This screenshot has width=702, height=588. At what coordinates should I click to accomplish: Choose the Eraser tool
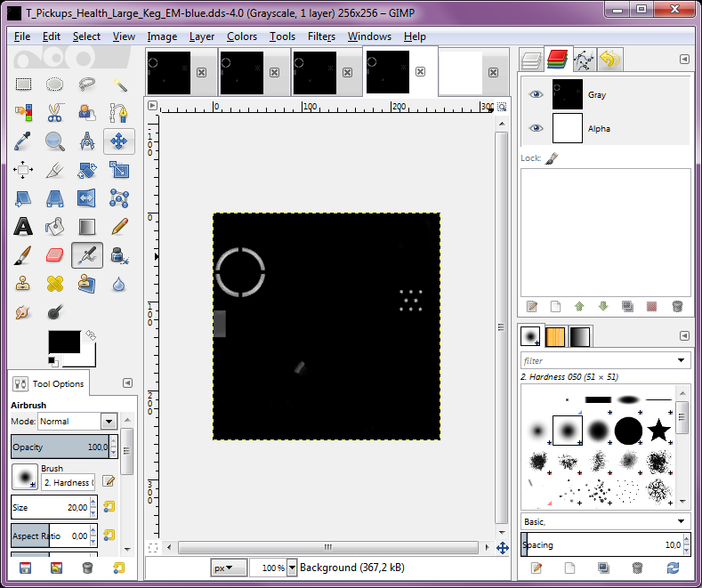[55, 255]
